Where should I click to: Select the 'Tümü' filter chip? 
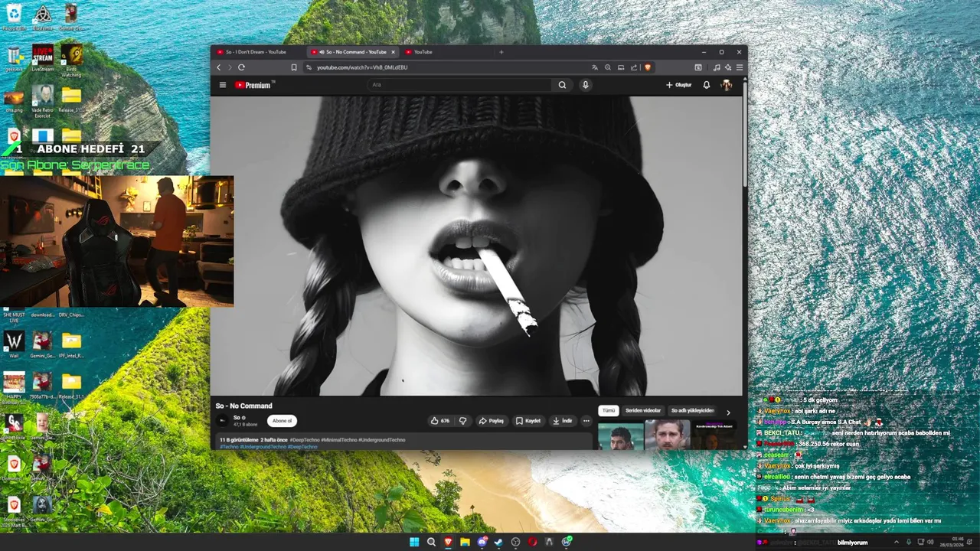pyautogui.click(x=608, y=411)
